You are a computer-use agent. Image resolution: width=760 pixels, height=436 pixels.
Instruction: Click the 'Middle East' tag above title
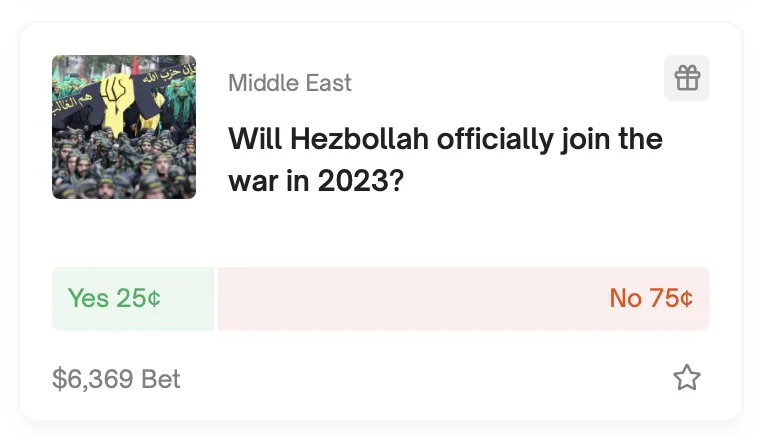click(x=290, y=83)
